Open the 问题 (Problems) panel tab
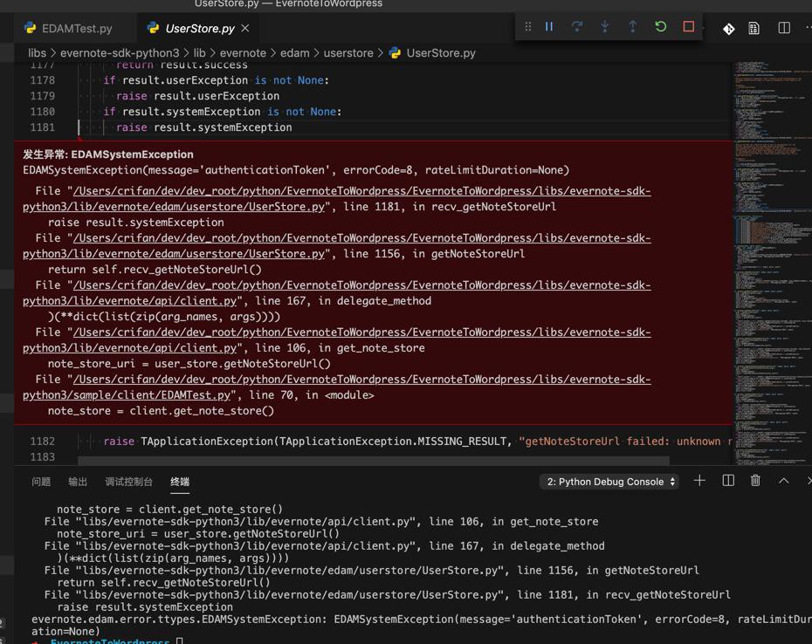 tap(41, 482)
